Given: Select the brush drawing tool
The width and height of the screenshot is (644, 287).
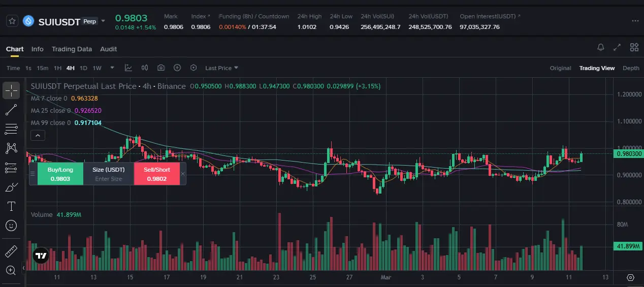Looking at the screenshot, I should click(x=11, y=187).
